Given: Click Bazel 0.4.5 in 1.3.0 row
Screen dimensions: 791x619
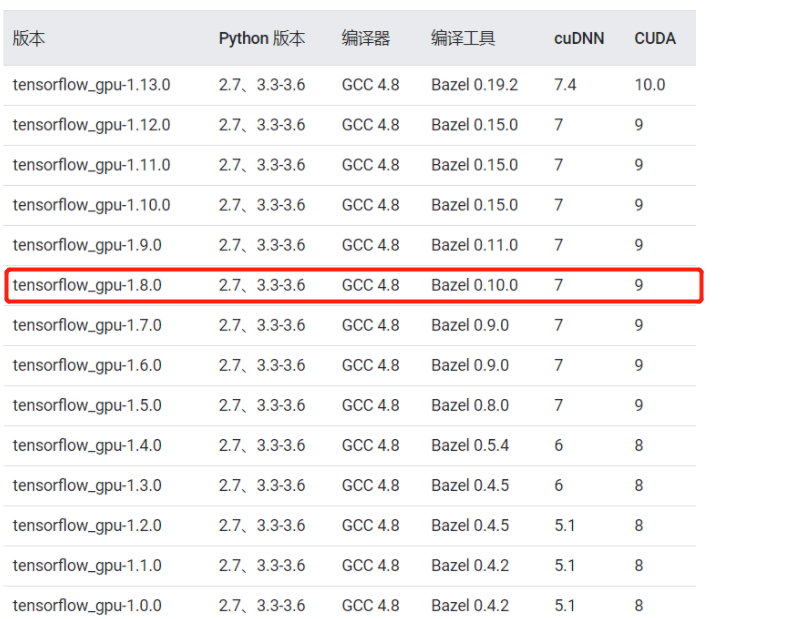Looking at the screenshot, I should [470, 485].
